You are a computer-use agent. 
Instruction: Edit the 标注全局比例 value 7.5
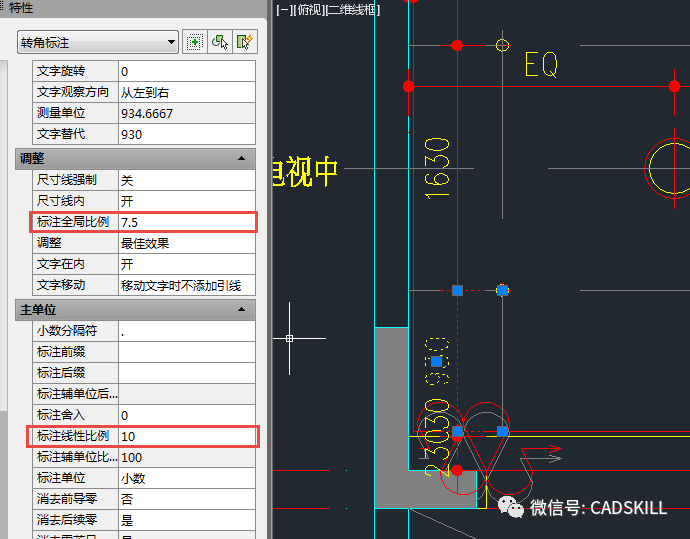point(187,222)
